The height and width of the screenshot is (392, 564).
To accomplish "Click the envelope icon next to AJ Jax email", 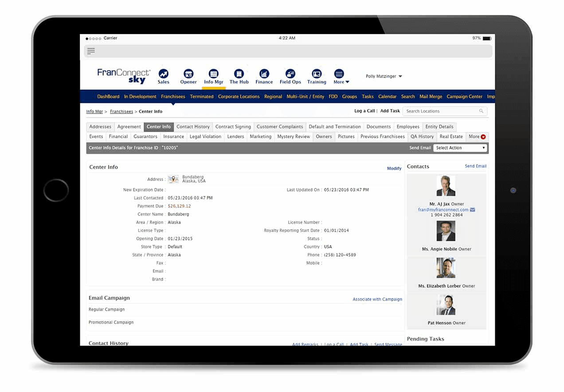I will [473, 210].
